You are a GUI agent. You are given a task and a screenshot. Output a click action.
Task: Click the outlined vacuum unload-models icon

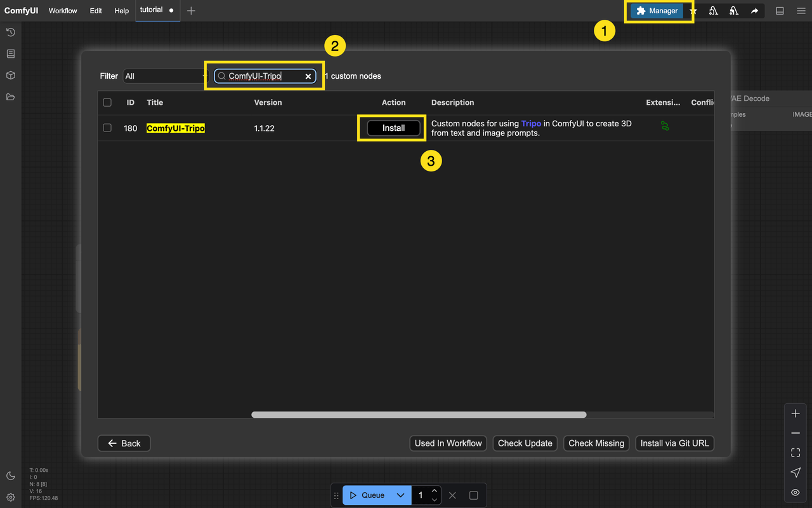714,11
